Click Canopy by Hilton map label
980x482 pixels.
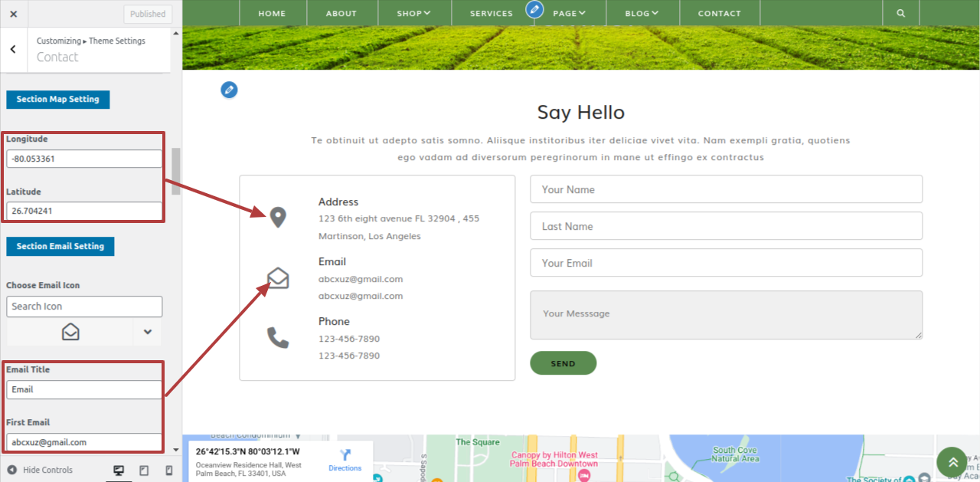coord(554,459)
